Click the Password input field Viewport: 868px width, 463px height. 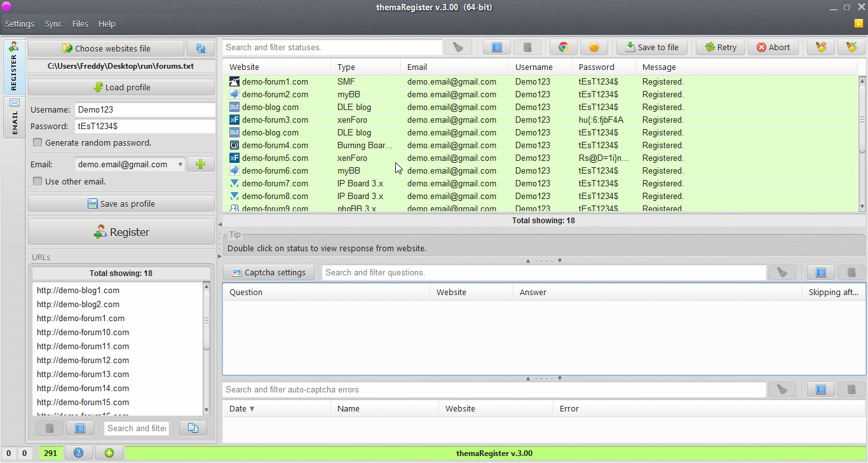(145, 126)
